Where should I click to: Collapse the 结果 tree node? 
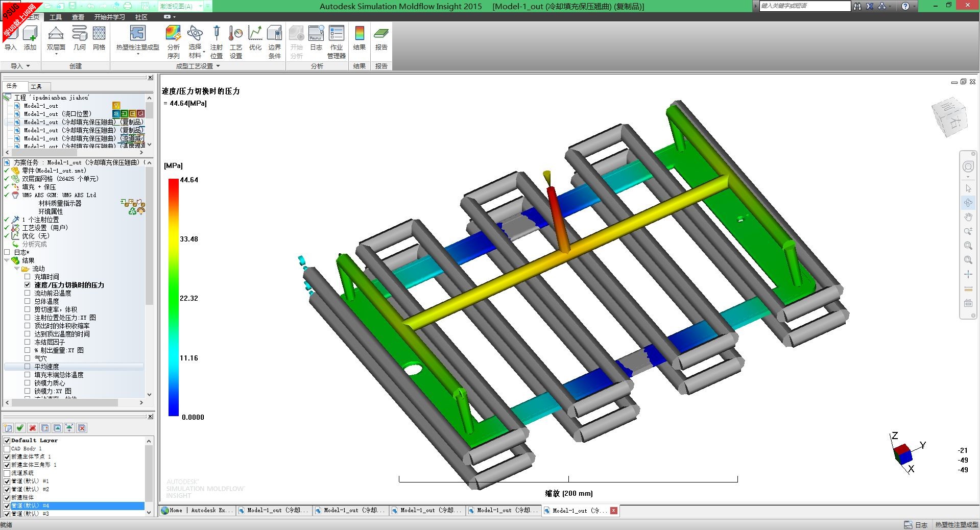click(7, 260)
